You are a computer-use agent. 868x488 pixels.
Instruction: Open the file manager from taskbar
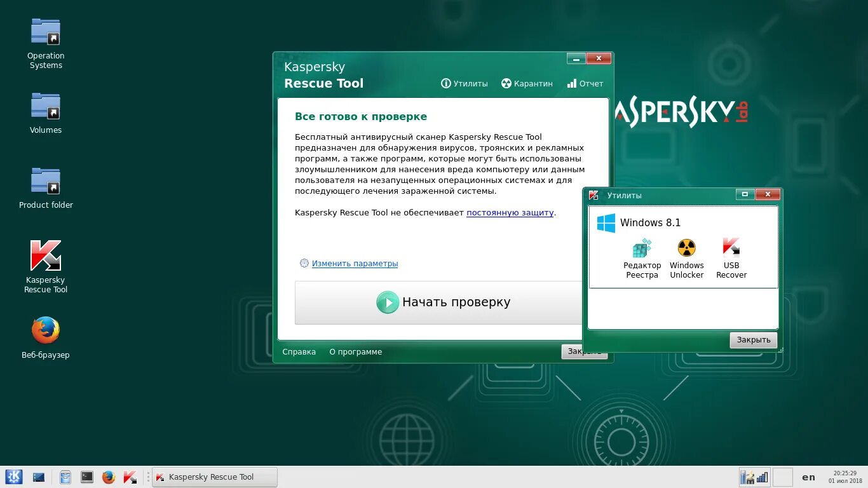pos(65,477)
